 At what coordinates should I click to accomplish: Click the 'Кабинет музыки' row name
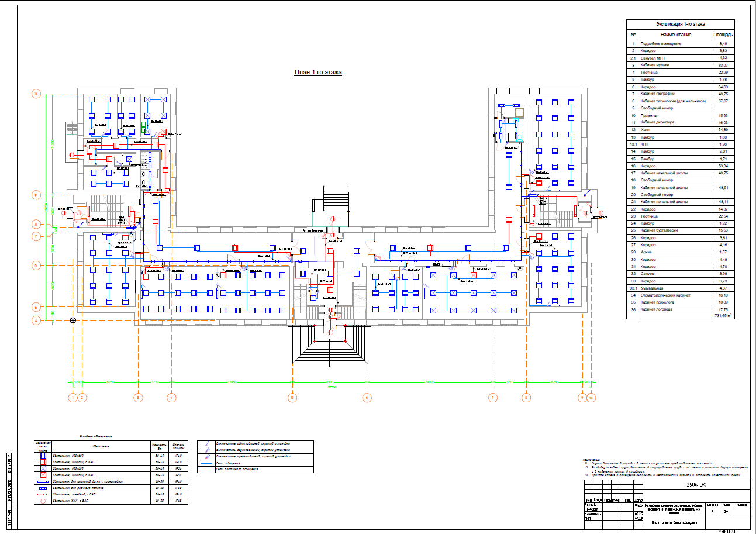coord(655,66)
